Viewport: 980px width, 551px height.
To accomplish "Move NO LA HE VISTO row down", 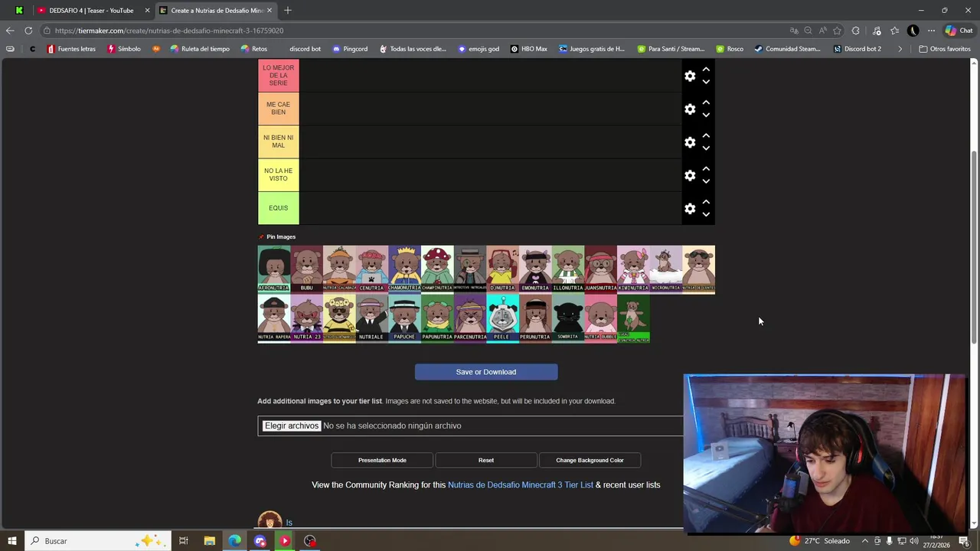I will click(x=706, y=181).
